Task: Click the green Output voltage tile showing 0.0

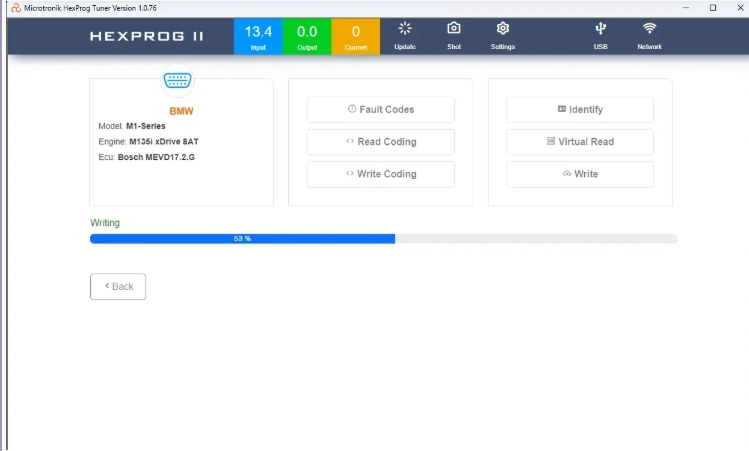Action: (307, 37)
